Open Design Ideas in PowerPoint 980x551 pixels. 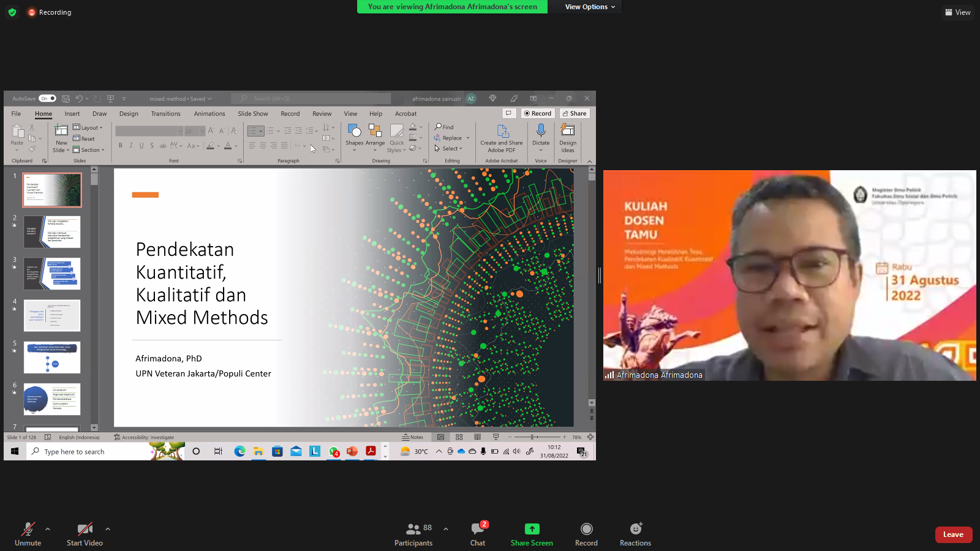[568, 138]
